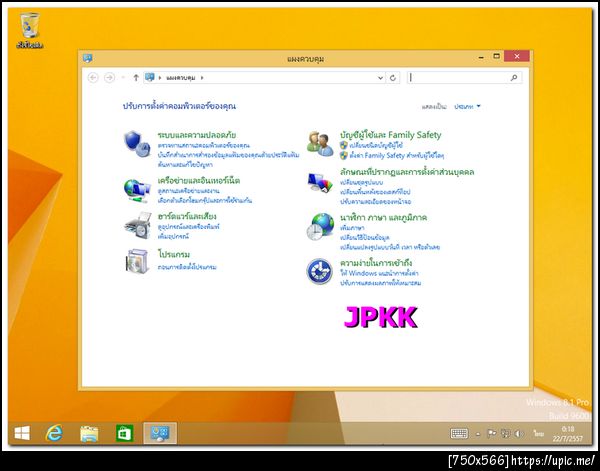Click the Up arrow to parent folder
Viewport: 600px width, 471px height.
(x=136, y=78)
